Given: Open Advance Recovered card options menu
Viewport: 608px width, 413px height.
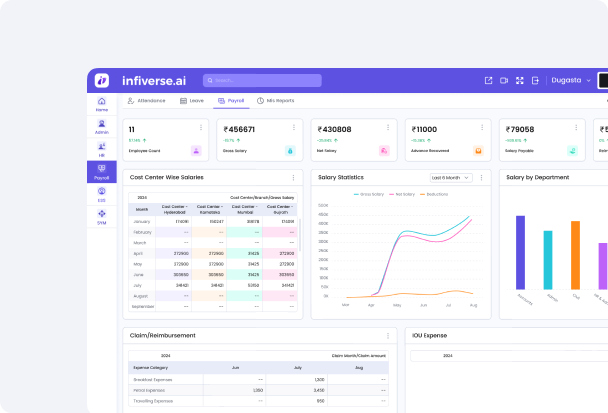Looking at the screenshot, I should pyautogui.click(x=482, y=128).
